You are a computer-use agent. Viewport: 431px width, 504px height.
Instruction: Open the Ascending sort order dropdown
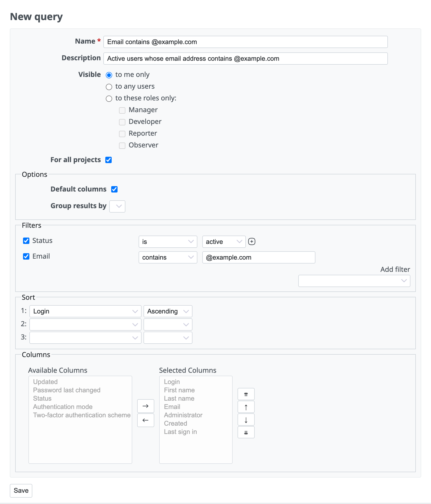[168, 311]
